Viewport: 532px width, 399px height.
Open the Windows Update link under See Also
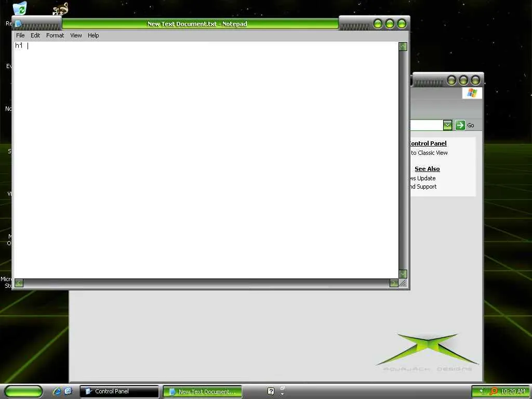click(423, 178)
